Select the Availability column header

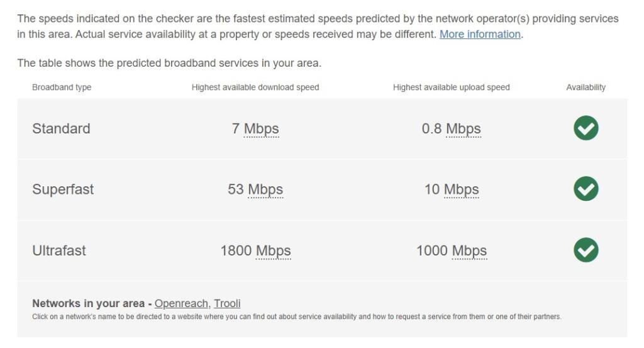point(586,87)
